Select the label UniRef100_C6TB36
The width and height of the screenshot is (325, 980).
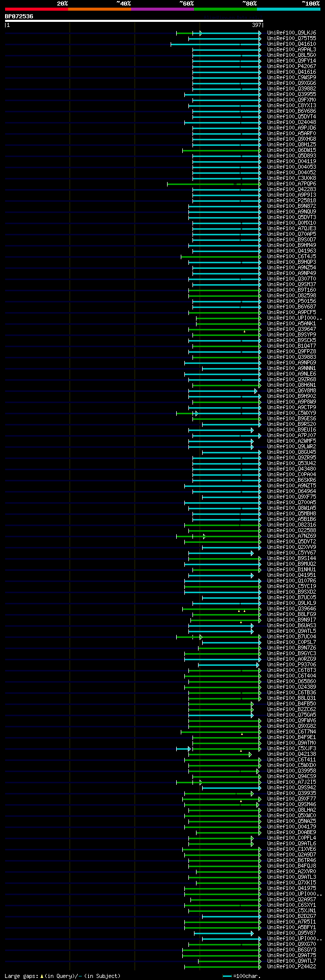(291, 692)
